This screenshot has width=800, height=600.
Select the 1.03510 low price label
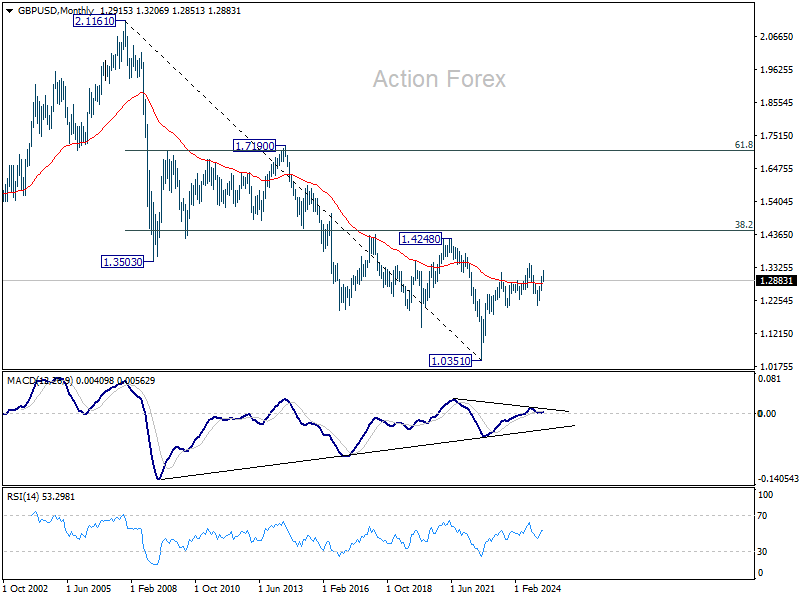[451, 361]
